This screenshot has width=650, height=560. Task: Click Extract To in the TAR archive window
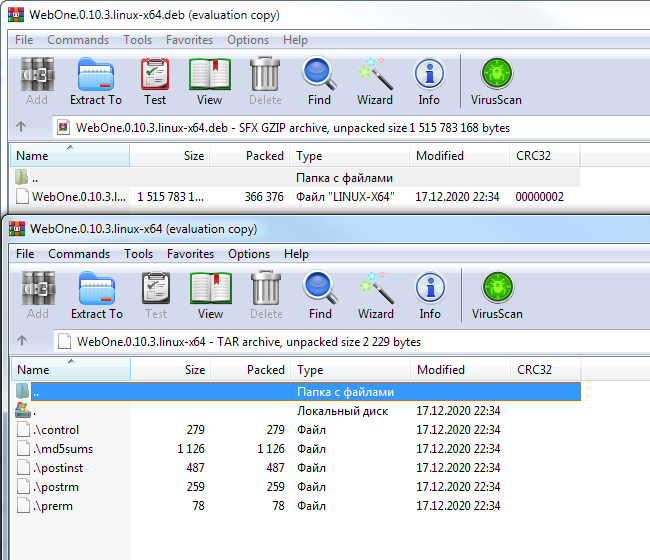pos(97,296)
